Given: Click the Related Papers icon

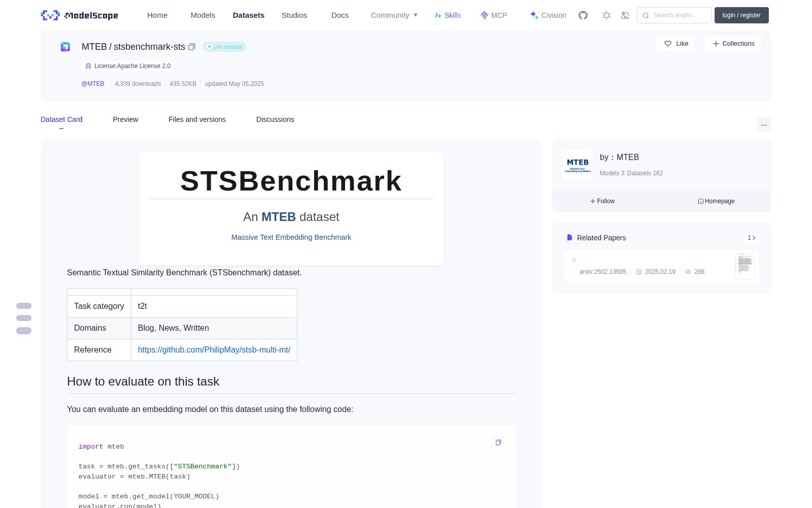Looking at the screenshot, I should 569,238.
